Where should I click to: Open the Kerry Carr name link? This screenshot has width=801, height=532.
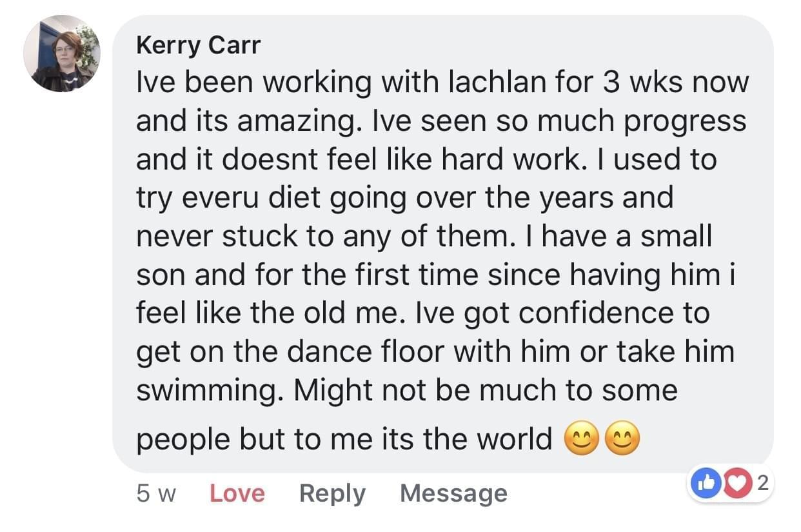[x=198, y=46]
